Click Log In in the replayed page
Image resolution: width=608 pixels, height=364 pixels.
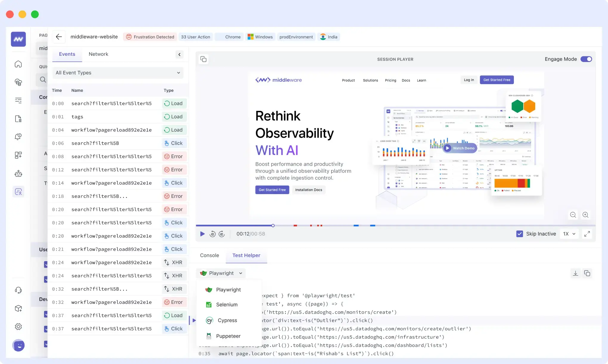(x=469, y=80)
